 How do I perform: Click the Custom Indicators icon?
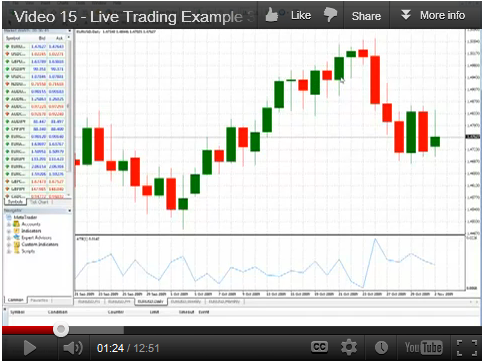[16, 244]
